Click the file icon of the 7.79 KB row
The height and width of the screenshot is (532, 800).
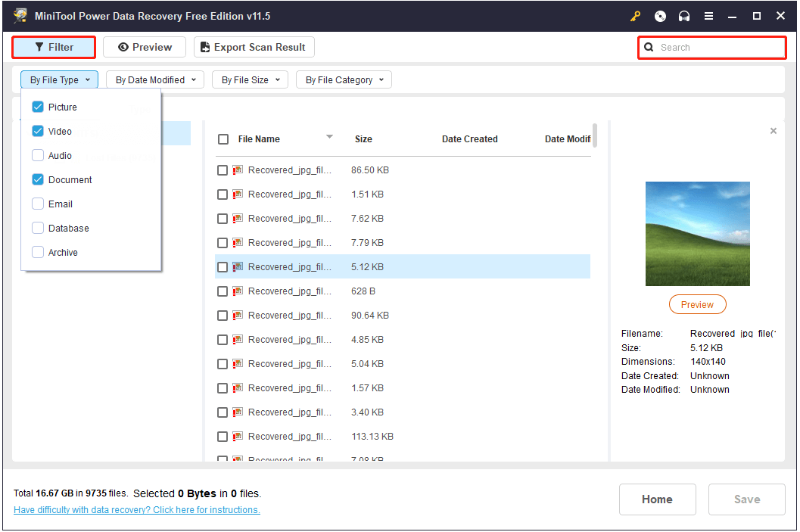click(x=238, y=243)
